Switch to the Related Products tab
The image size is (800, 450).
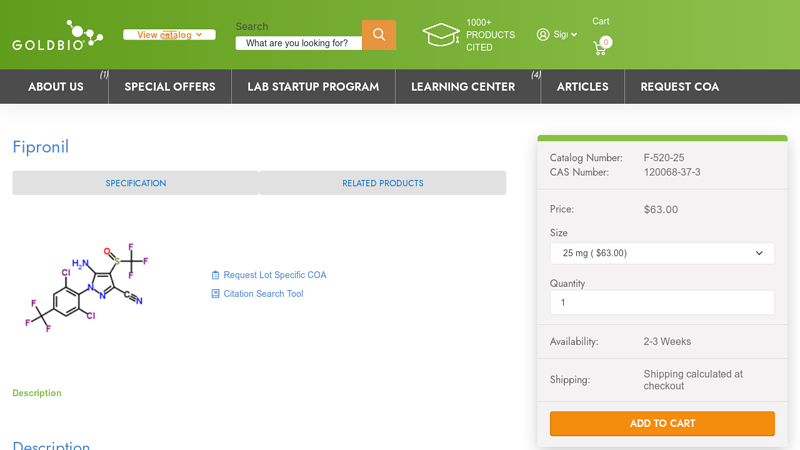pos(383,183)
